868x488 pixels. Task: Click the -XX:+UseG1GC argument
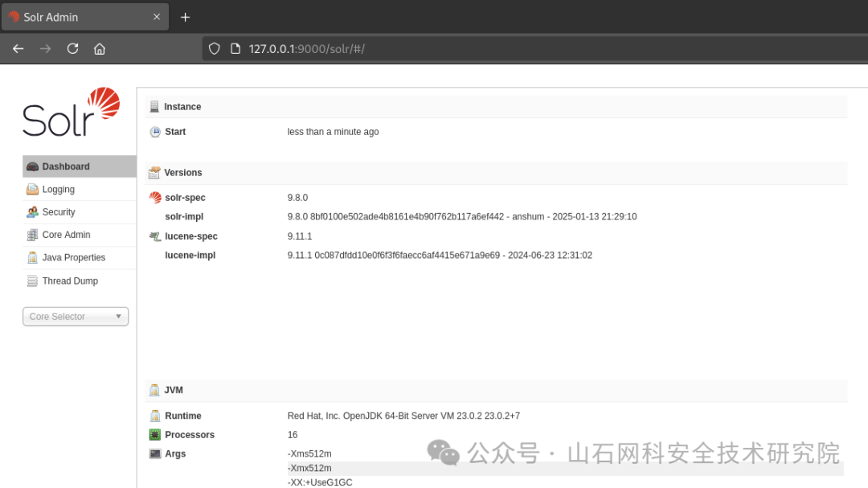pyautogui.click(x=320, y=482)
